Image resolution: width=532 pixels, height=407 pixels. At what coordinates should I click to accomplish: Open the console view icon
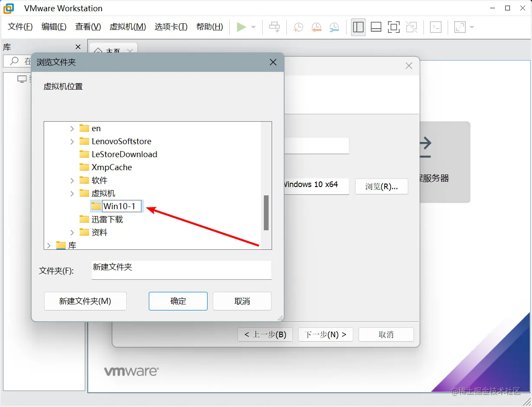tap(436, 27)
